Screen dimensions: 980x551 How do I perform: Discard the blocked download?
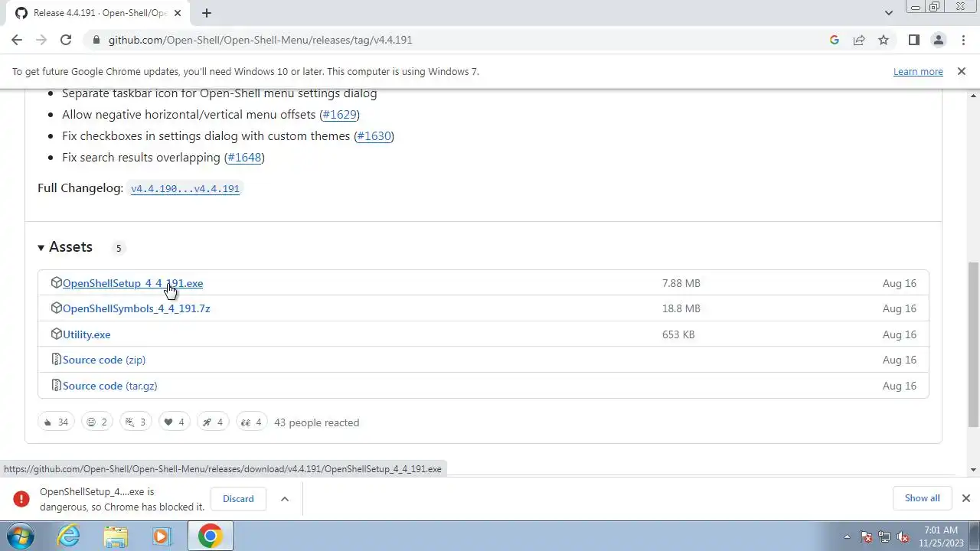238,499
